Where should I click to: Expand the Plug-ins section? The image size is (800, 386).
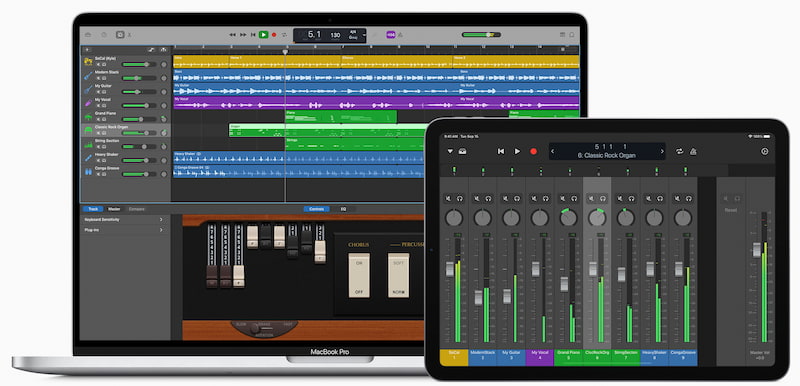tap(125, 230)
